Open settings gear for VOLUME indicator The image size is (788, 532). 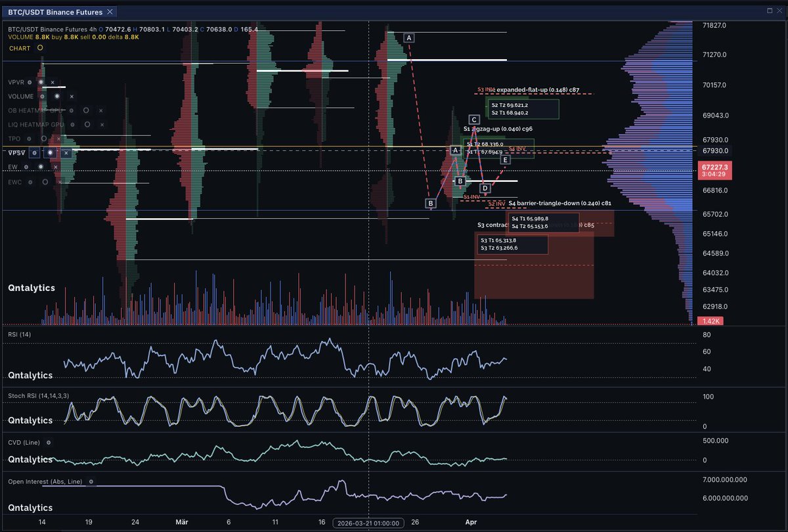pos(42,97)
